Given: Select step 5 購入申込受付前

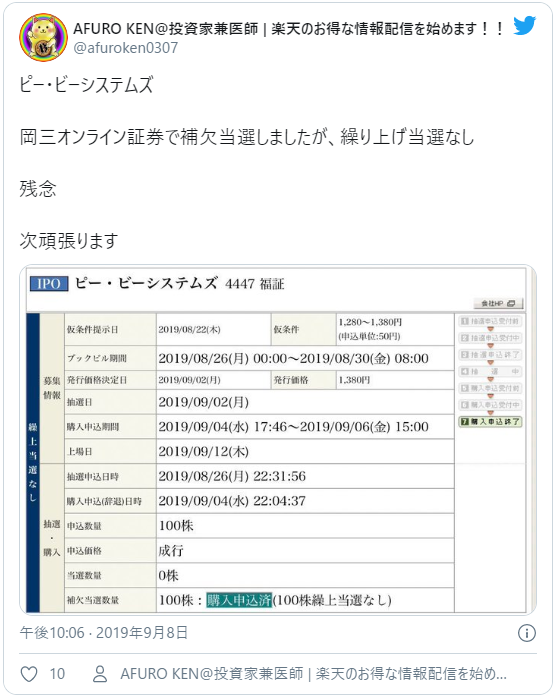Looking at the screenshot, I should point(490,388).
